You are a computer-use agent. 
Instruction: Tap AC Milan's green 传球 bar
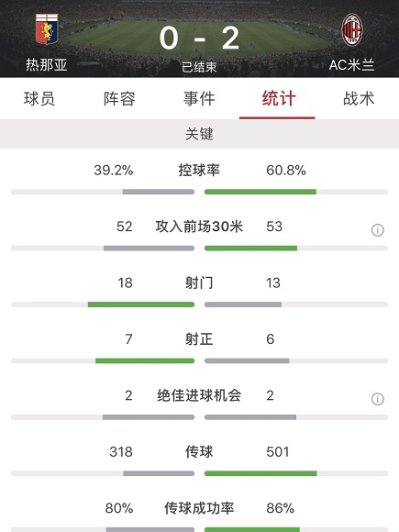click(x=260, y=473)
